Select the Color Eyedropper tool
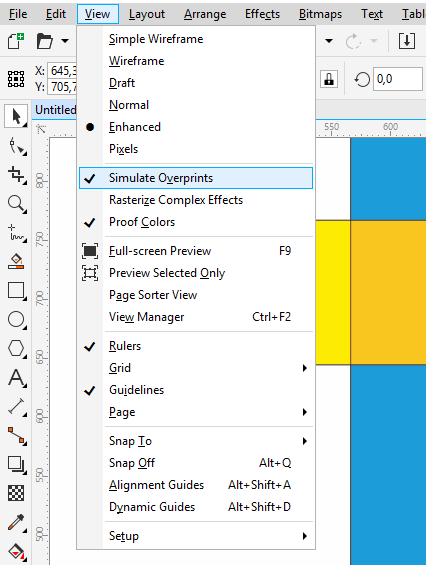Image resolution: width=426 pixels, height=565 pixels. coord(17,522)
